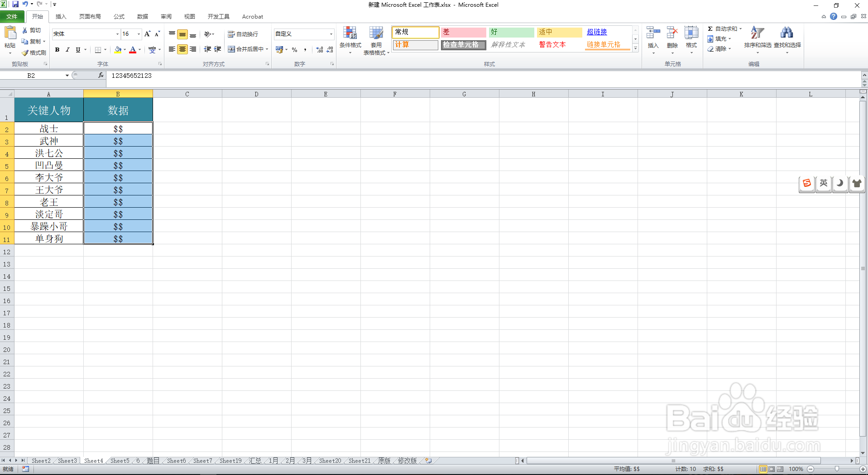Image resolution: width=868 pixels, height=475 pixels.
Task: Click the Format cells icon
Action: point(691,33)
